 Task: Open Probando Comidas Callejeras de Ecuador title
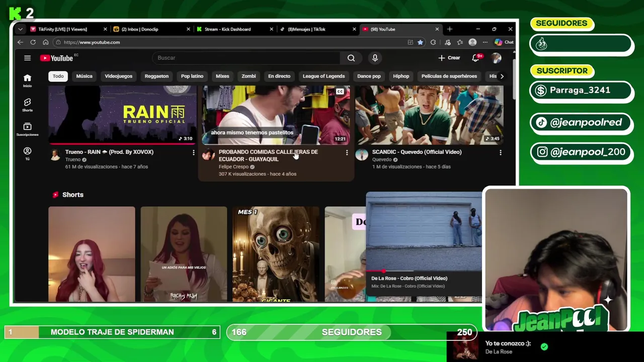pos(268,155)
